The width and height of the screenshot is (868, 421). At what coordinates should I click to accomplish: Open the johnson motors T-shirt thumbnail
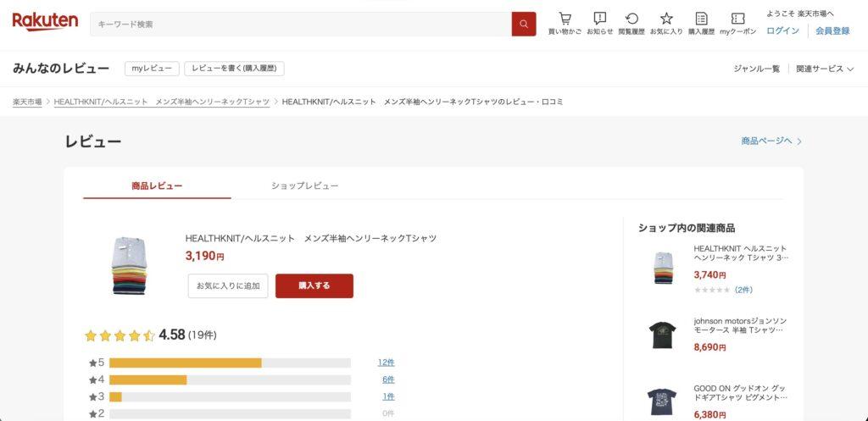pyautogui.click(x=663, y=335)
